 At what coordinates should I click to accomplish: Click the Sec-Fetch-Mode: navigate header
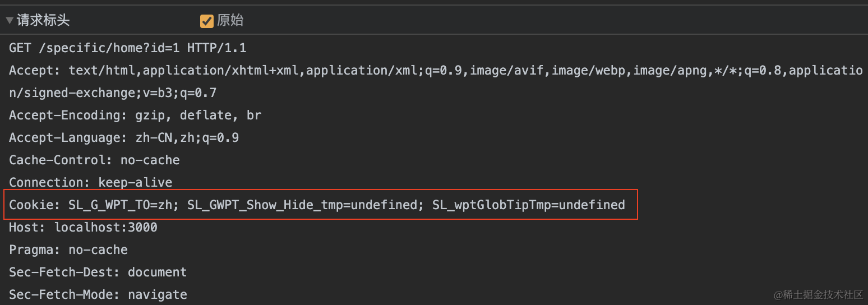98,295
